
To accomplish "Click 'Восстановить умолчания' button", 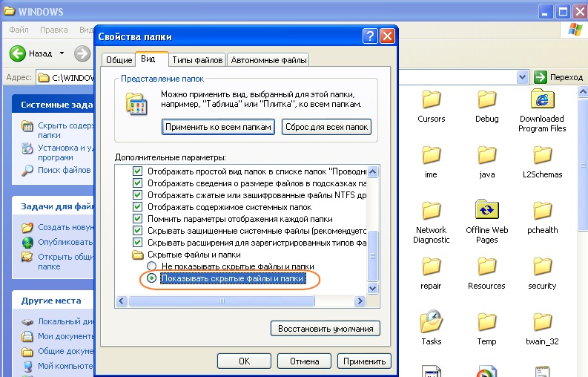I will 326,329.
